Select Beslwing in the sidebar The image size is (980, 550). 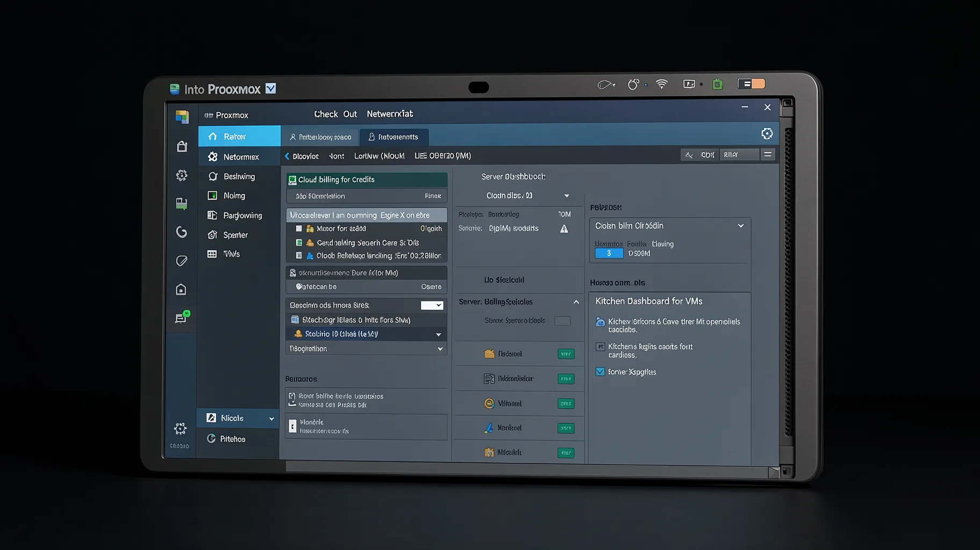240,176
